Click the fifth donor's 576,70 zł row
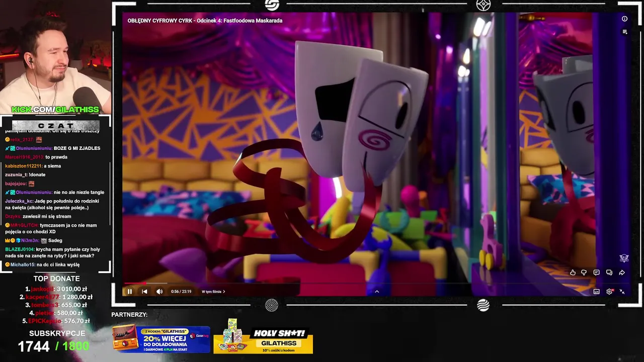This screenshot has height=362, width=644. tap(56, 321)
